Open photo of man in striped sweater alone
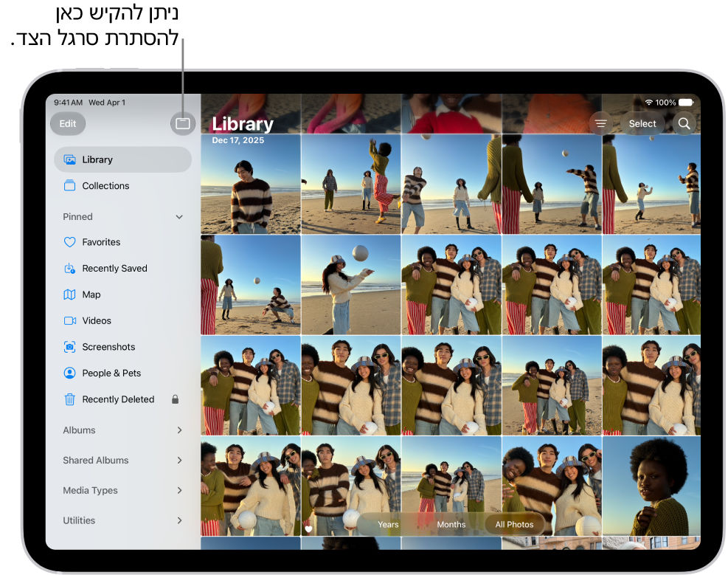728x575 pixels. tap(251, 184)
